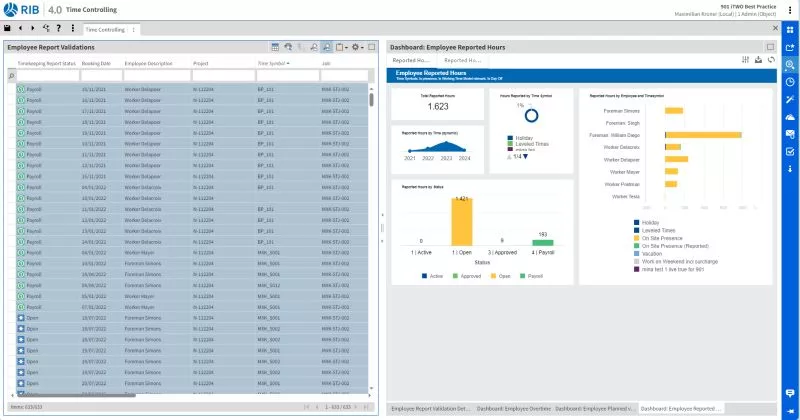Refresh the dashboard with circular arrows icon
The width and height of the screenshot is (800, 420).
(x=771, y=60)
